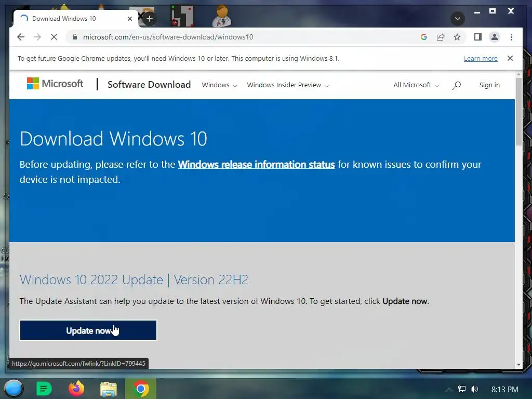The width and height of the screenshot is (532, 399).
Task: Open the site search magnifier
Action: coord(457,85)
